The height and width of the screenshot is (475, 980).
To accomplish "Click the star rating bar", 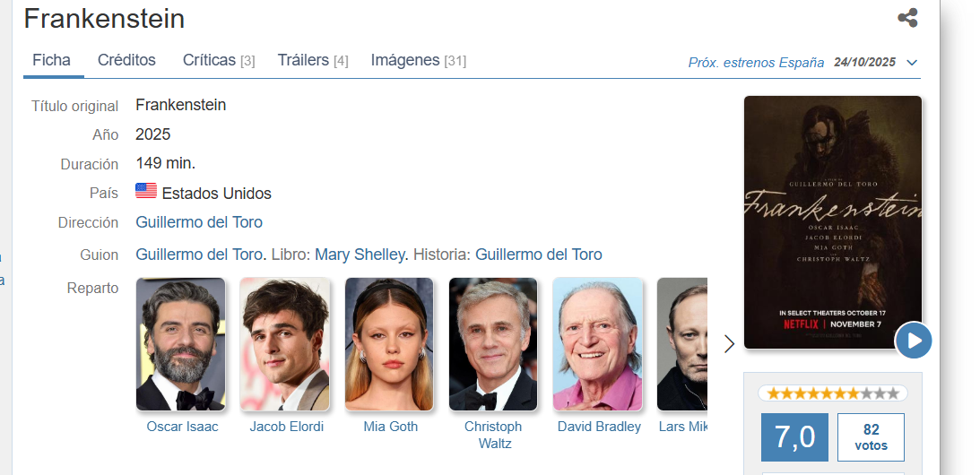I will (x=832, y=393).
